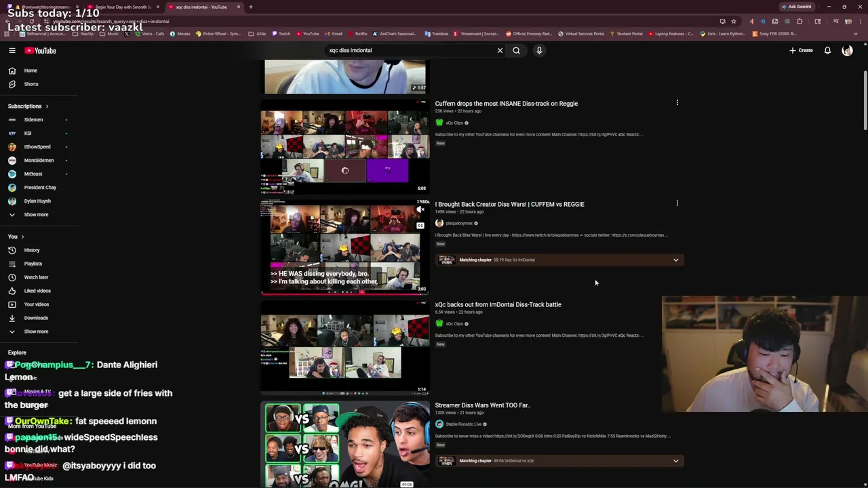Open Liked videos
The image size is (868, 488).
37,291
